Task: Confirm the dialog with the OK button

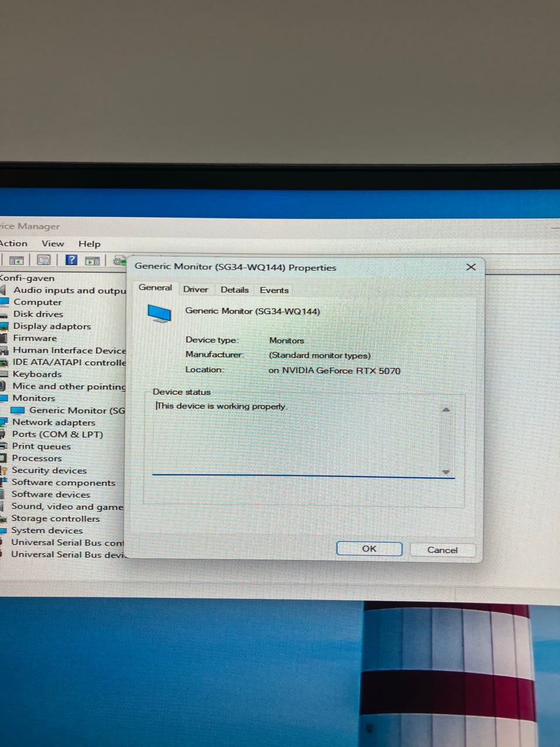Action: pos(369,549)
